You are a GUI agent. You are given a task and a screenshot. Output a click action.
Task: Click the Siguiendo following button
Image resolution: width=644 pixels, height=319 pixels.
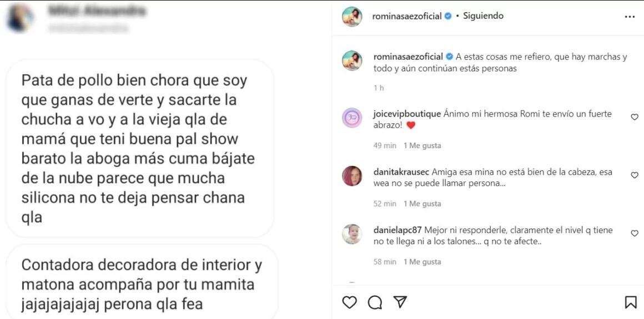pos(483,16)
